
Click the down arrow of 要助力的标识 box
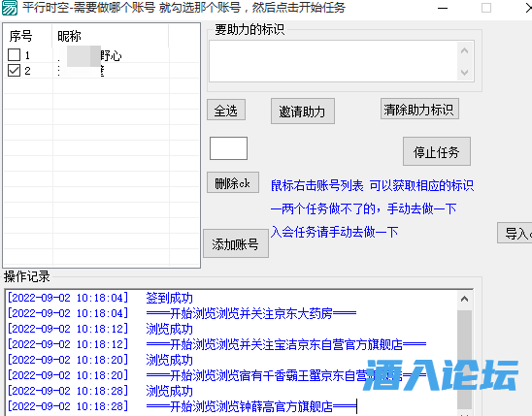(464, 72)
